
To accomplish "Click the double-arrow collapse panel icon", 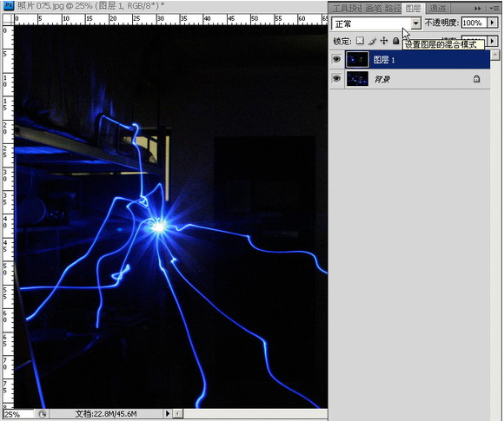I will click(x=478, y=9).
